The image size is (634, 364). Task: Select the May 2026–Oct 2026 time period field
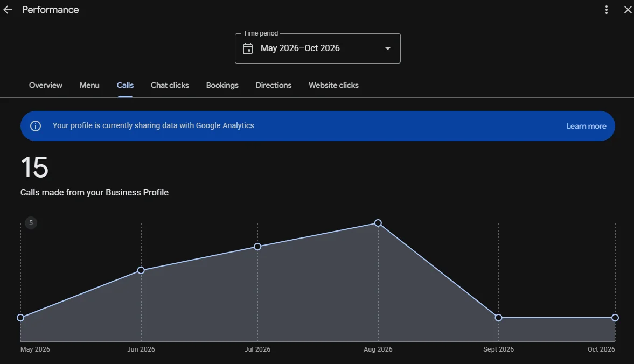(x=317, y=48)
